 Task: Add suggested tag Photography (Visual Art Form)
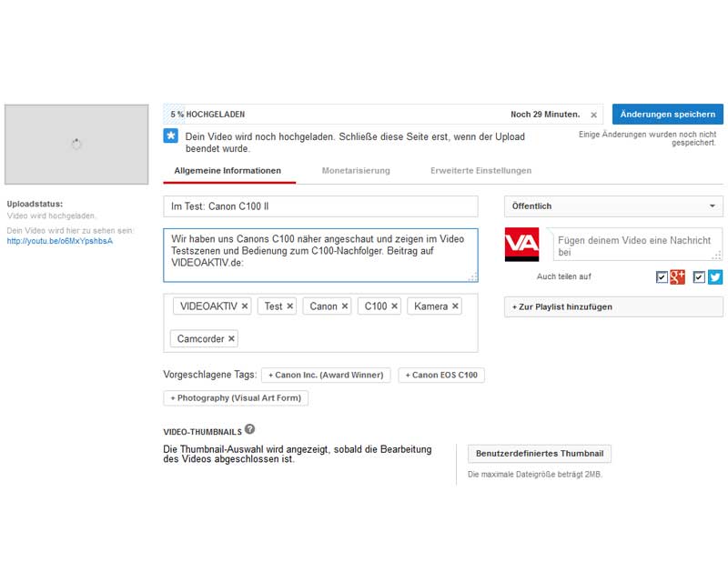(236, 398)
